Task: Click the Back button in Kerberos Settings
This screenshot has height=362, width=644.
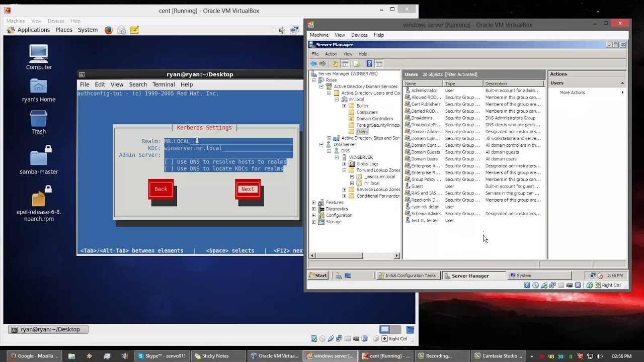Action: tap(161, 189)
